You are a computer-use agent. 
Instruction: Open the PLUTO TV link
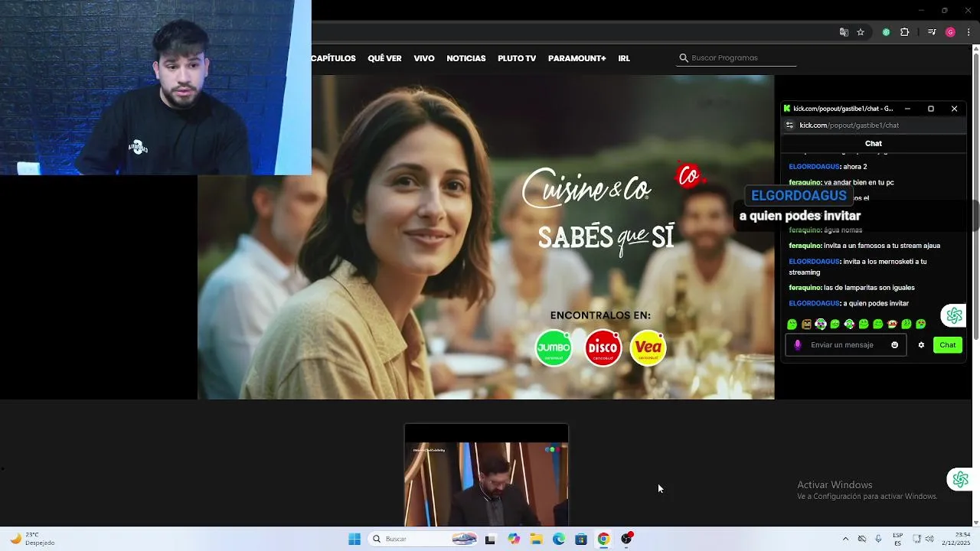(517, 58)
